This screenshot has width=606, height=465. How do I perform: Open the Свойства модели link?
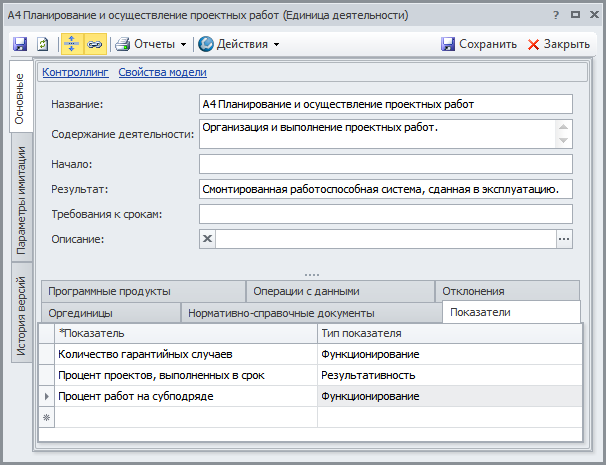(x=162, y=72)
